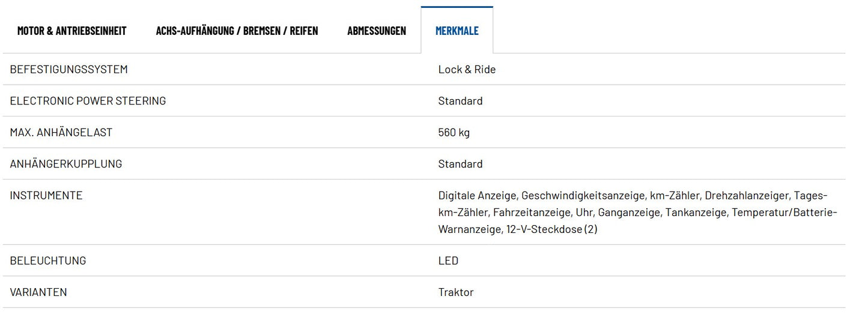Click the Anhängerkupplung row label
Screen dimensions: 868x323
(65, 164)
